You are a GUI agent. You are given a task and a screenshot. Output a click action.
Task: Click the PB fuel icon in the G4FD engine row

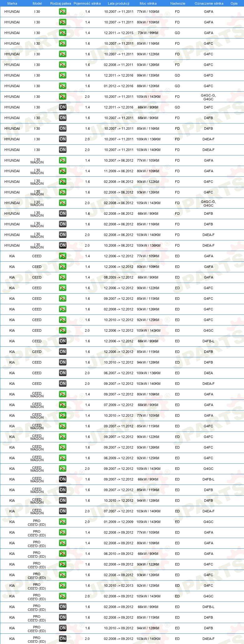(62, 75)
